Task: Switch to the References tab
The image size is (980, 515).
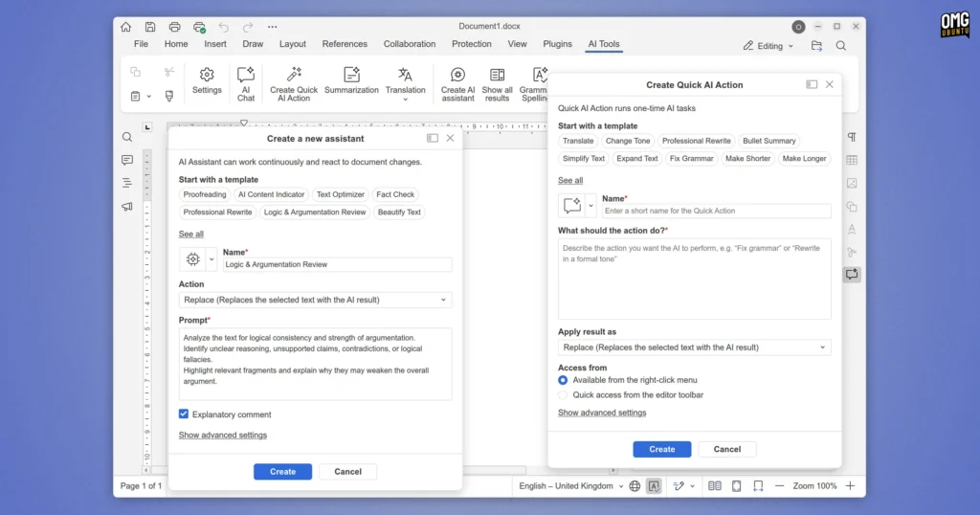Action: pos(345,44)
